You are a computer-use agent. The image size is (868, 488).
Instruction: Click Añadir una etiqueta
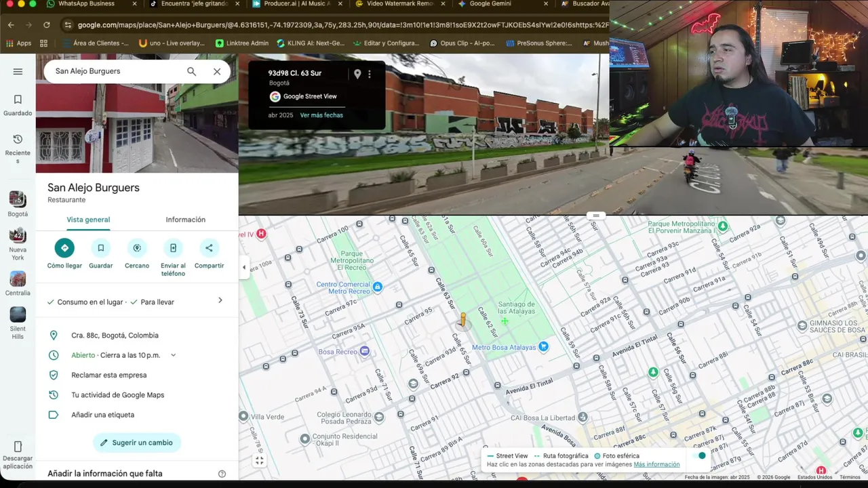click(x=102, y=415)
